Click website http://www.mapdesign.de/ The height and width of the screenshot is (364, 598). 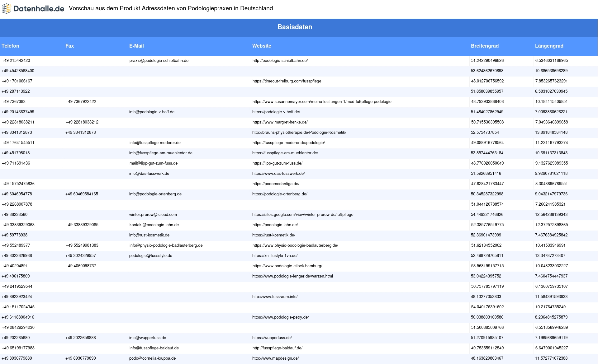tap(276, 358)
